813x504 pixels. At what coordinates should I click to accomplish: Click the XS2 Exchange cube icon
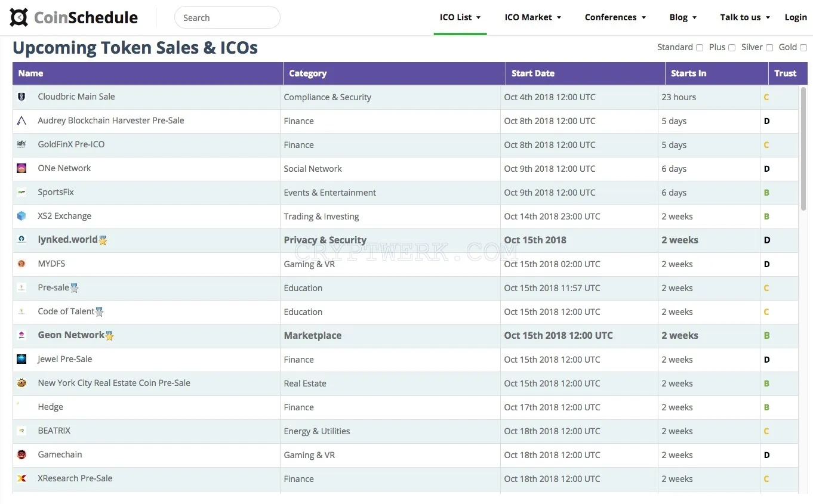coord(21,216)
